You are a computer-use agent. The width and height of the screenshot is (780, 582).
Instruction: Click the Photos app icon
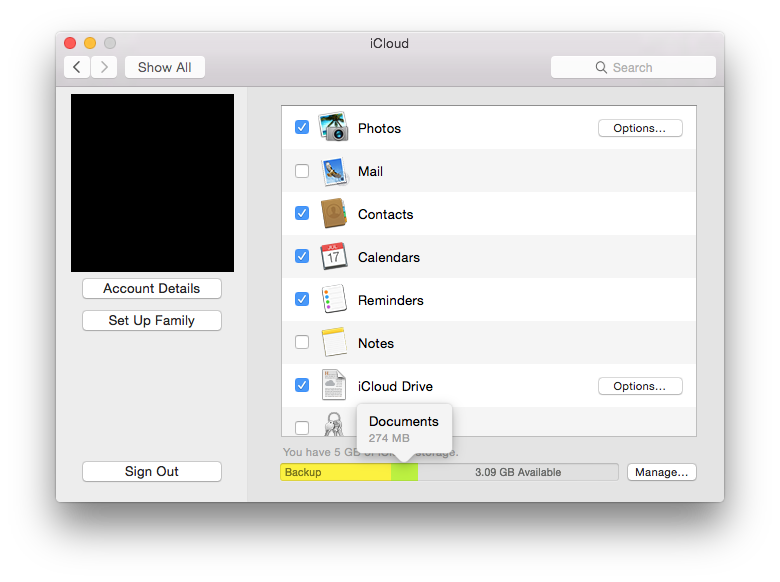coord(333,127)
